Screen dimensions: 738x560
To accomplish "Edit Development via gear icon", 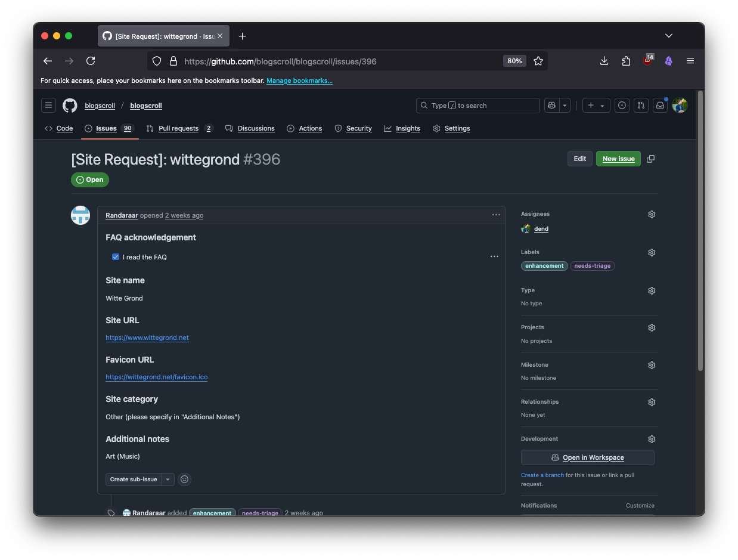I will [652, 439].
